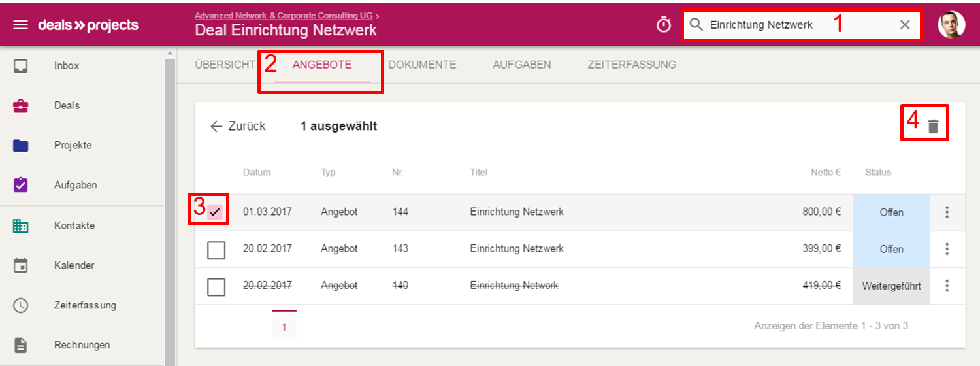980x366 pixels.
Task: Click the Projekte folder icon
Action: pos(21,145)
